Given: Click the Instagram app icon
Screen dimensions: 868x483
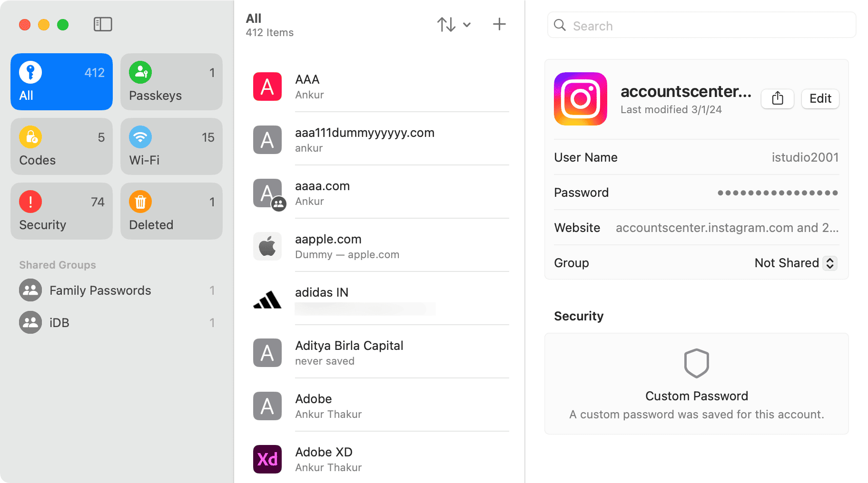Looking at the screenshot, I should click(580, 99).
